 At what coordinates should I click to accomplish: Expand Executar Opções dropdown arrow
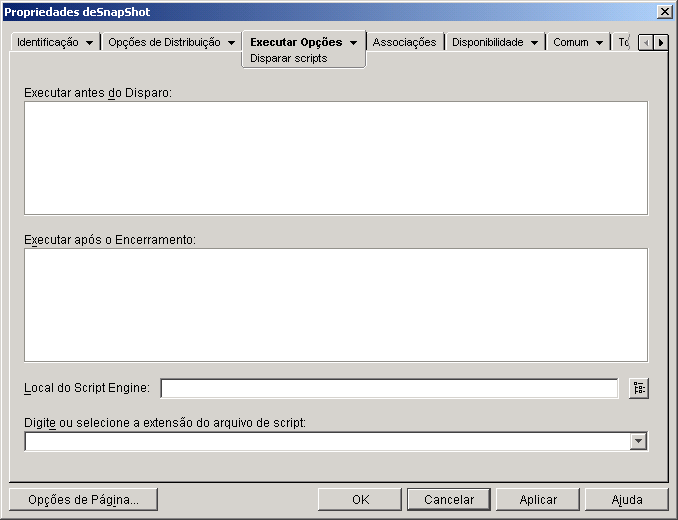[354, 43]
